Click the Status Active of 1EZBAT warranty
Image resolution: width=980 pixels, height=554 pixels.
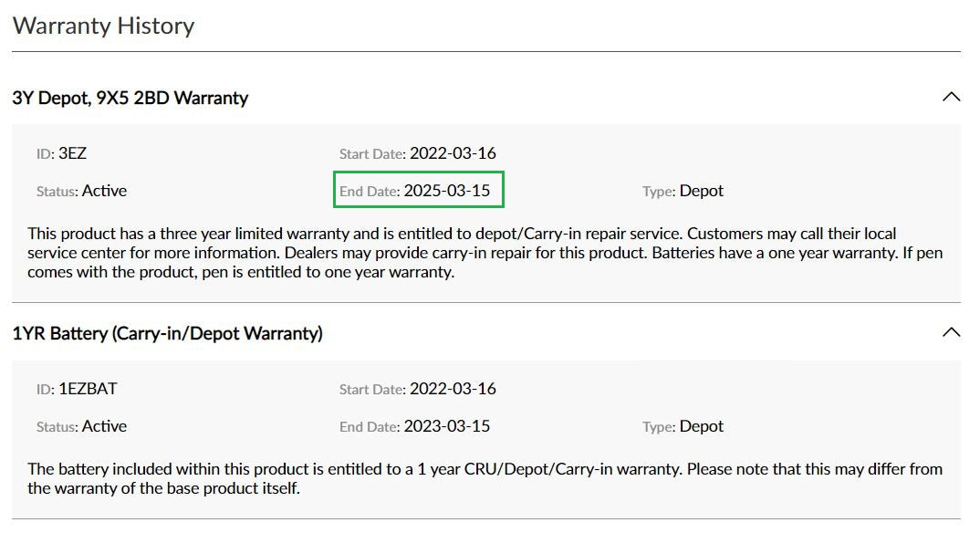point(104,426)
